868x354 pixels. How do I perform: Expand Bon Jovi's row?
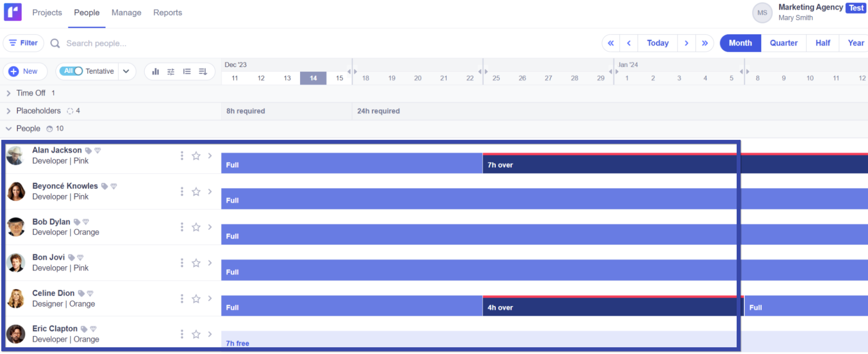click(x=210, y=263)
